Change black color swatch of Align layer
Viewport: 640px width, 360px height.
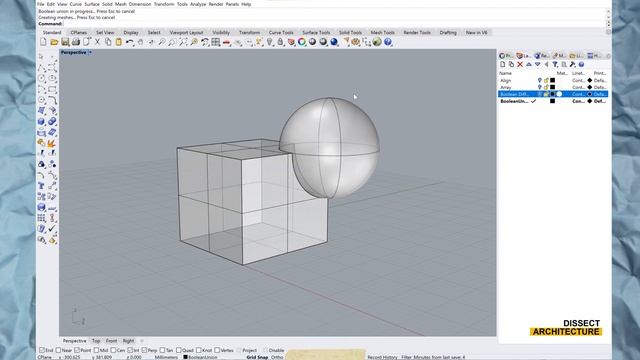[553, 80]
